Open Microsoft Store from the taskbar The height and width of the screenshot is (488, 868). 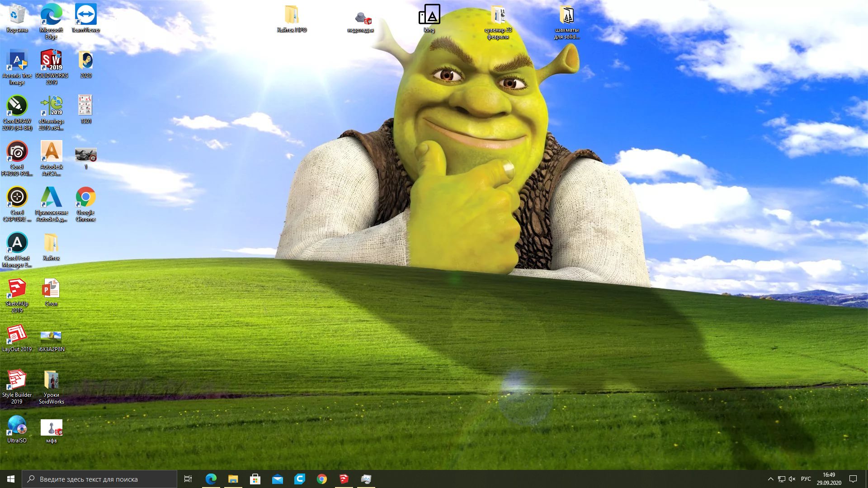click(x=255, y=479)
